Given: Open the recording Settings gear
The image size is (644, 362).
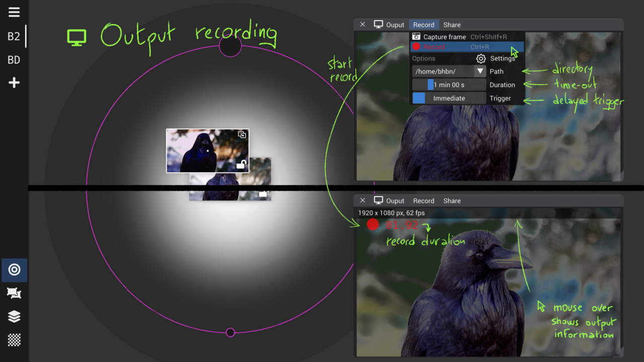Looking at the screenshot, I should coord(481,58).
